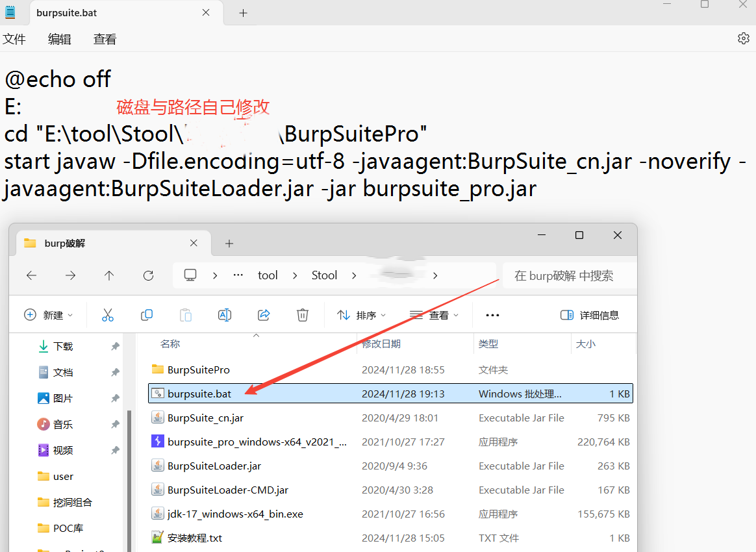
Task: Sort by the 类型 column header
Action: click(488, 344)
